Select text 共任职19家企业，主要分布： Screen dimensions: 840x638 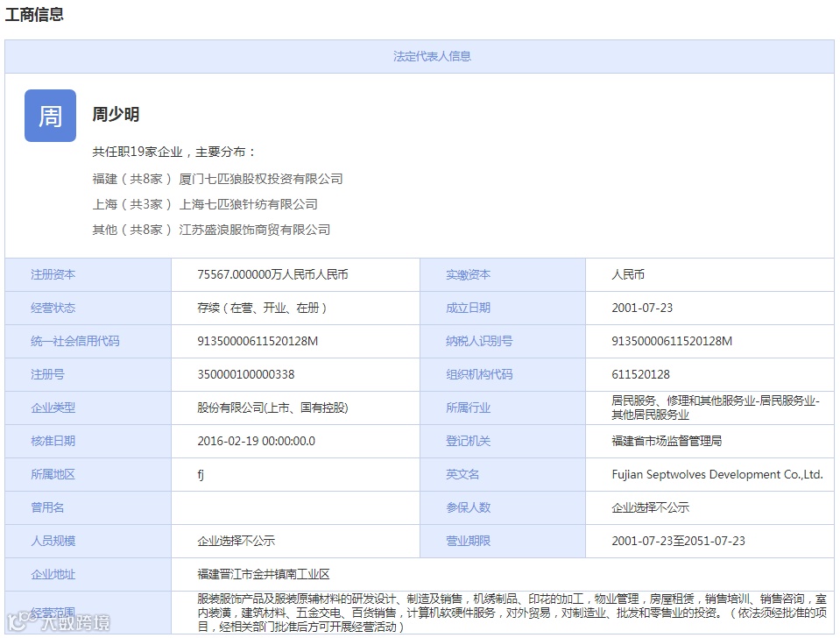coord(174,152)
